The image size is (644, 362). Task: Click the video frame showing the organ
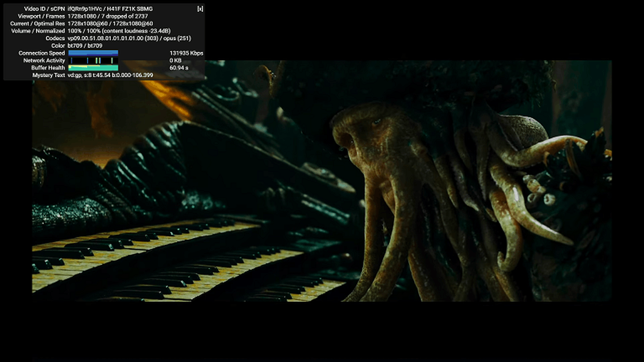pyautogui.click(x=322, y=181)
